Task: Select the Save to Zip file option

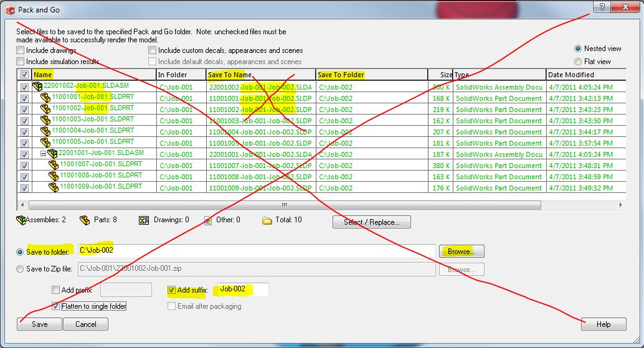Action: [x=20, y=269]
